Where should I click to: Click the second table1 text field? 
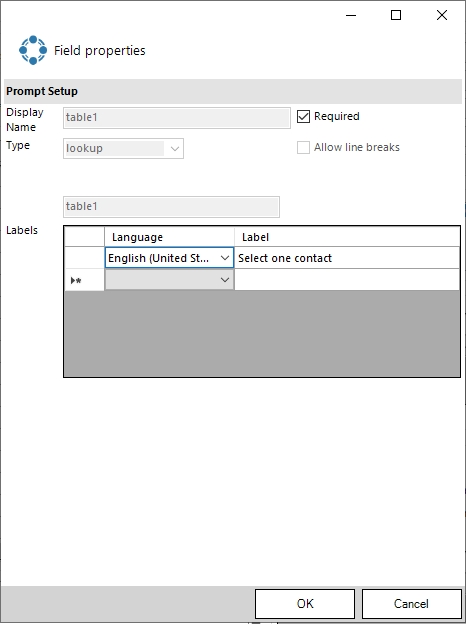click(171, 207)
